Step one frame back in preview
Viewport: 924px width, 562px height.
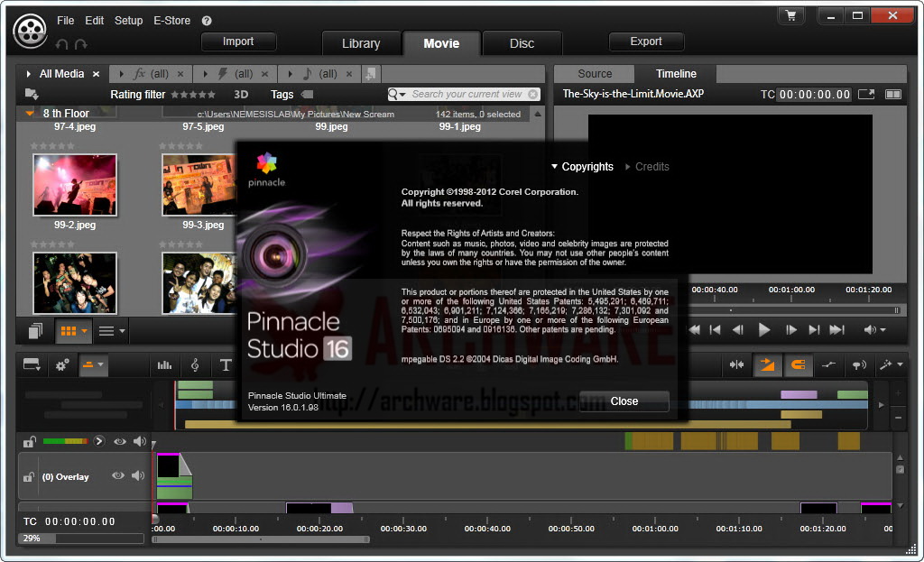[737, 330]
